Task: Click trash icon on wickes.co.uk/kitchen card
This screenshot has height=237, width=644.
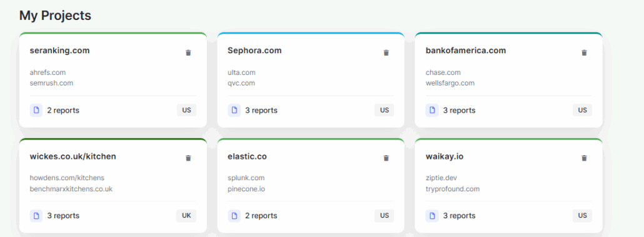Action: 188,158
